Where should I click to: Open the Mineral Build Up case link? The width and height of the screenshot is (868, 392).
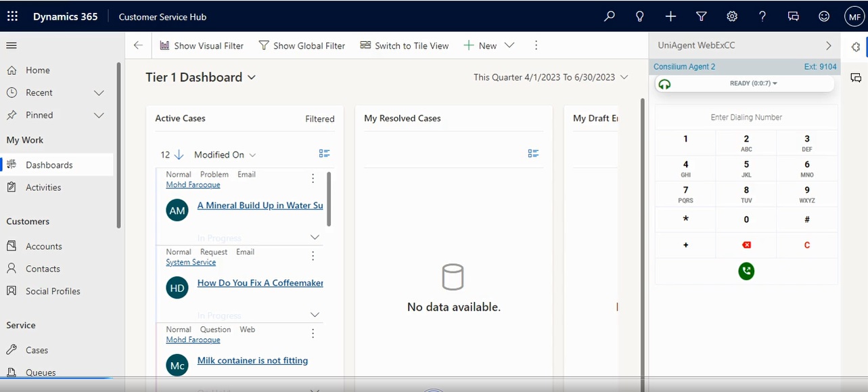[x=260, y=205]
